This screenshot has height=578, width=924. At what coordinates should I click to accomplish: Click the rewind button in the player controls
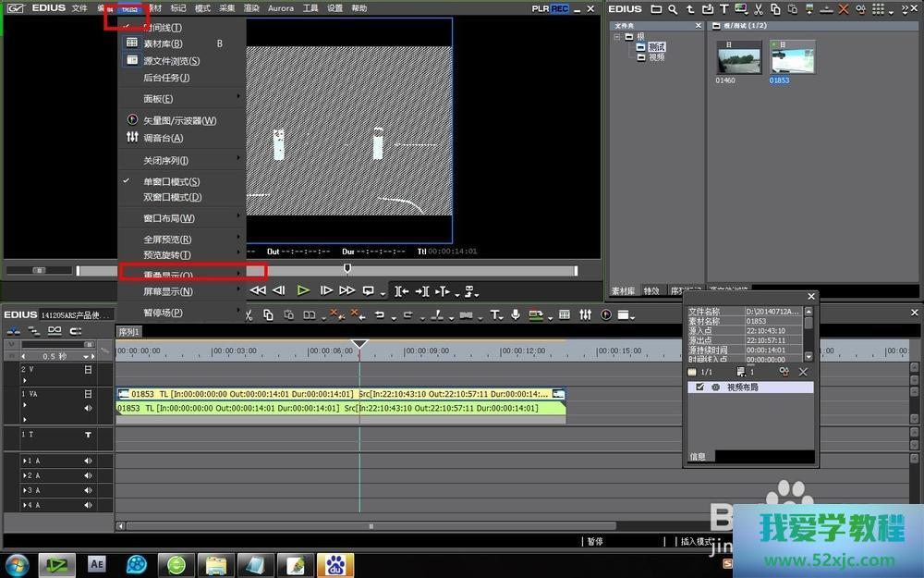258,290
